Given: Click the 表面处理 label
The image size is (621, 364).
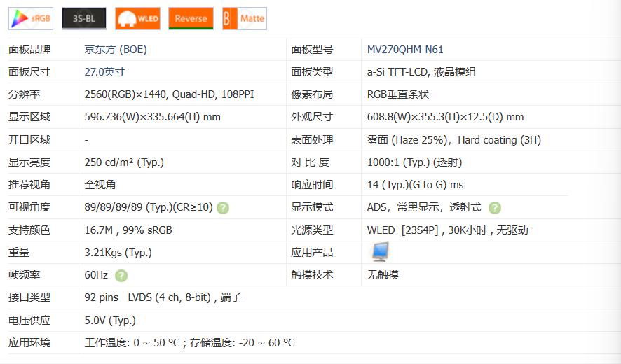Looking at the screenshot, I should click(312, 140).
